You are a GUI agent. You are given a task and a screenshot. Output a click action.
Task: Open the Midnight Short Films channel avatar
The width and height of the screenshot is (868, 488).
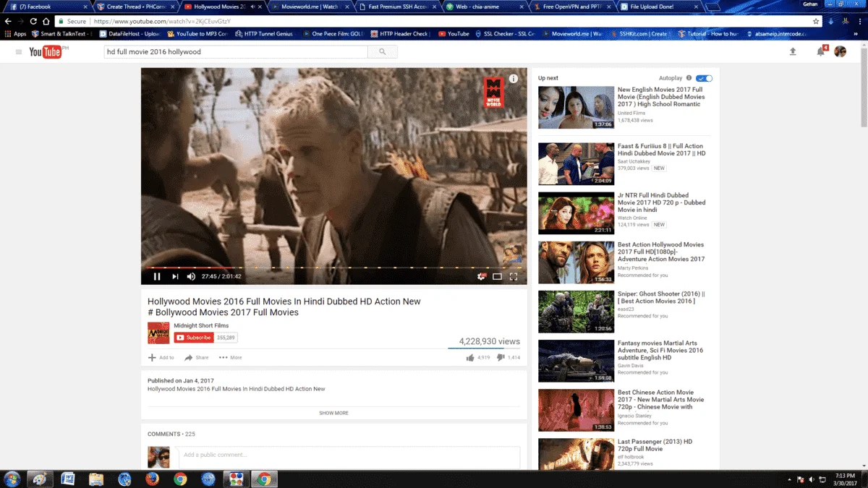click(x=158, y=333)
